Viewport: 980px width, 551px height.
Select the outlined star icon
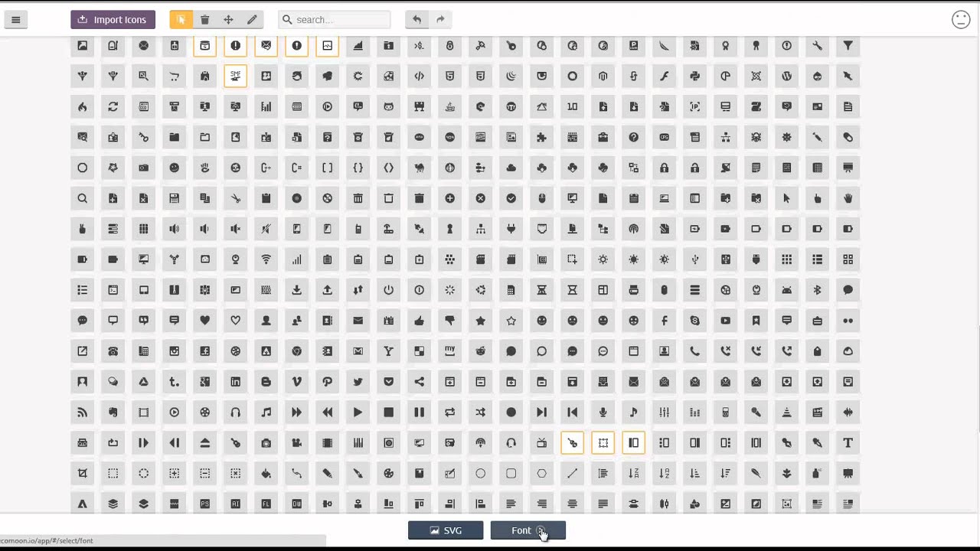coord(511,321)
